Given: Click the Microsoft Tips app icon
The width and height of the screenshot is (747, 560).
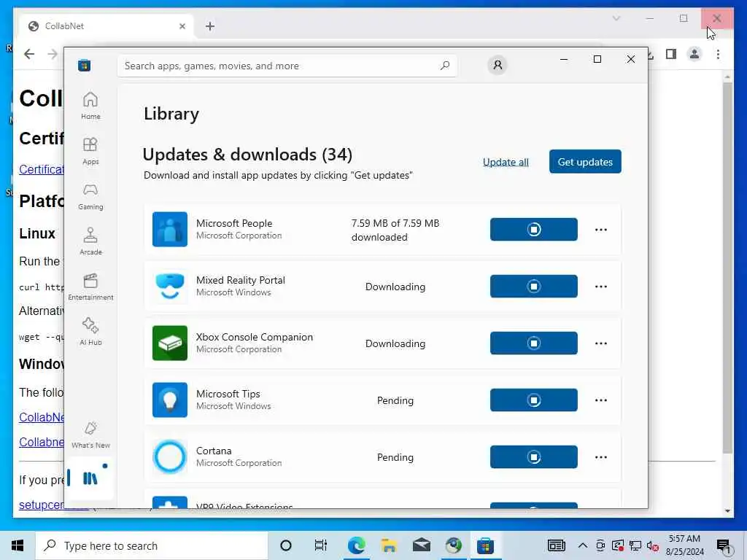Looking at the screenshot, I should pos(169,400).
